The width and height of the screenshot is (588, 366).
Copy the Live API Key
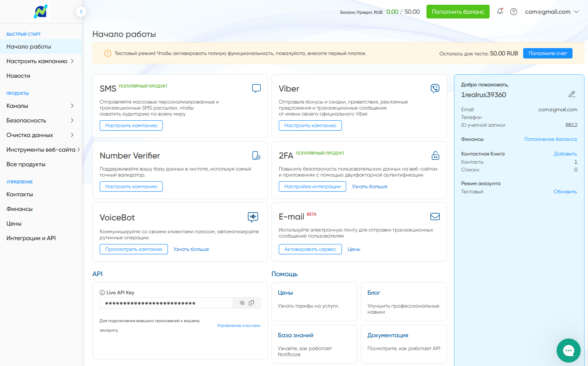251,303
